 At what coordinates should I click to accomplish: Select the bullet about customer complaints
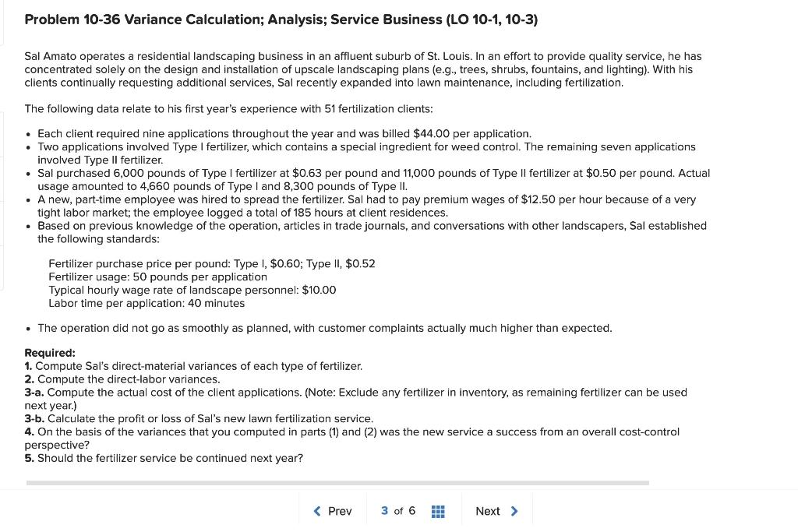[x=325, y=328]
